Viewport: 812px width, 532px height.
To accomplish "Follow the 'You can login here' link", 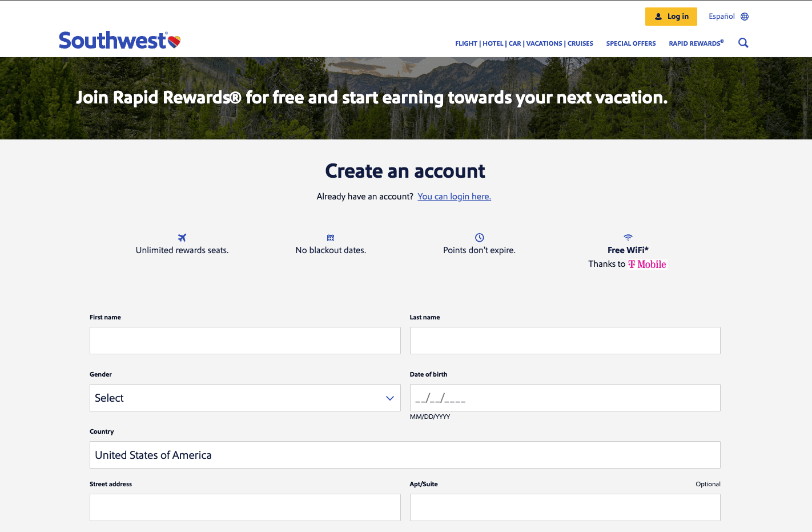I will (x=454, y=196).
